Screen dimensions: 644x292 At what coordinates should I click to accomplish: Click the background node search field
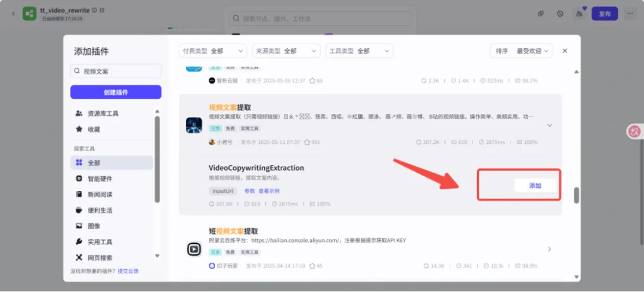click(x=320, y=18)
